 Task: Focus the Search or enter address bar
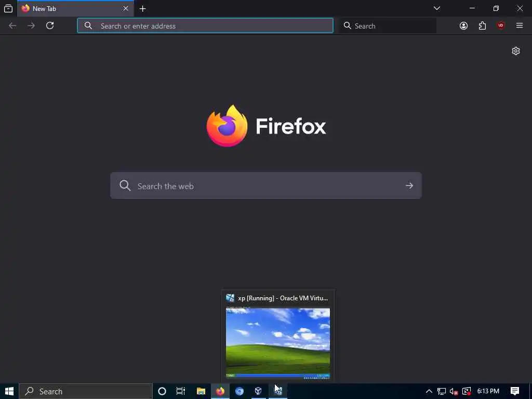pos(205,25)
